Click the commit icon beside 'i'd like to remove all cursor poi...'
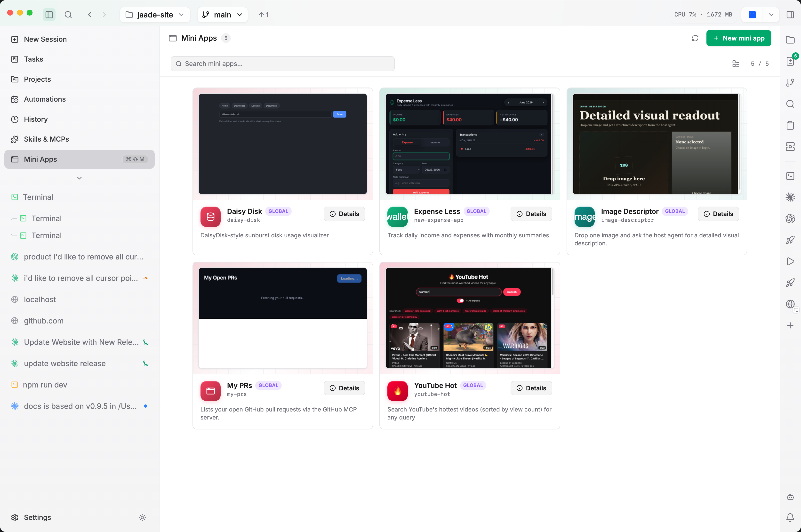 146,278
